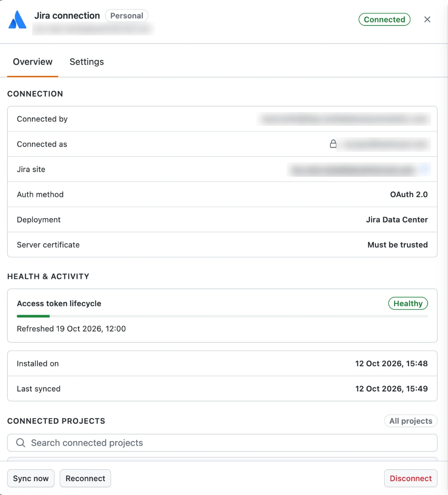This screenshot has height=495, width=448.
Task: Switch to the Overview tab
Action: coord(32,62)
